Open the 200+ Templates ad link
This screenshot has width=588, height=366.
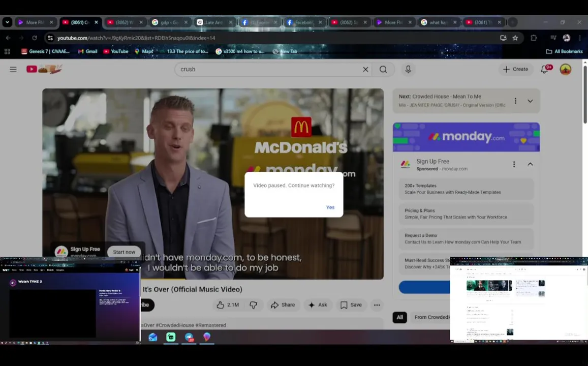point(466,189)
